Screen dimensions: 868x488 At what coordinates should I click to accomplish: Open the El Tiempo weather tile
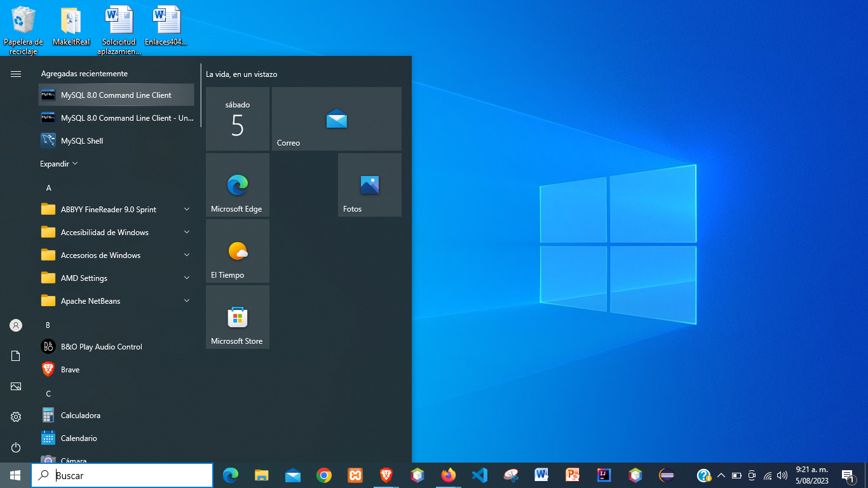tap(238, 251)
